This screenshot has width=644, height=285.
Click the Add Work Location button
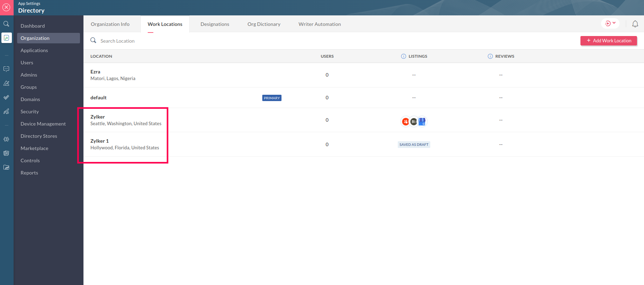tap(609, 41)
